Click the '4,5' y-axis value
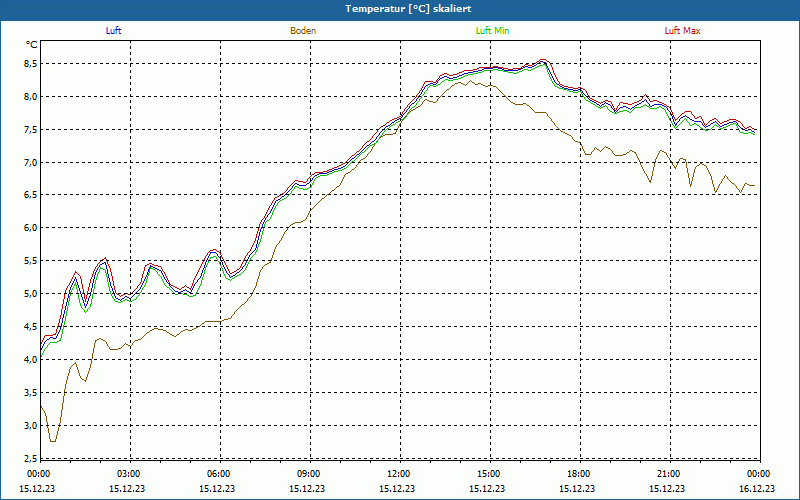Viewport: 800px width, 500px height. [x=31, y=327]
